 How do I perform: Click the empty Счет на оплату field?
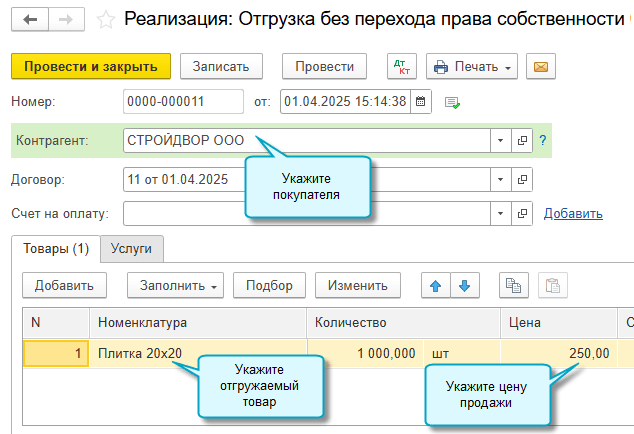tap(307, 213)
